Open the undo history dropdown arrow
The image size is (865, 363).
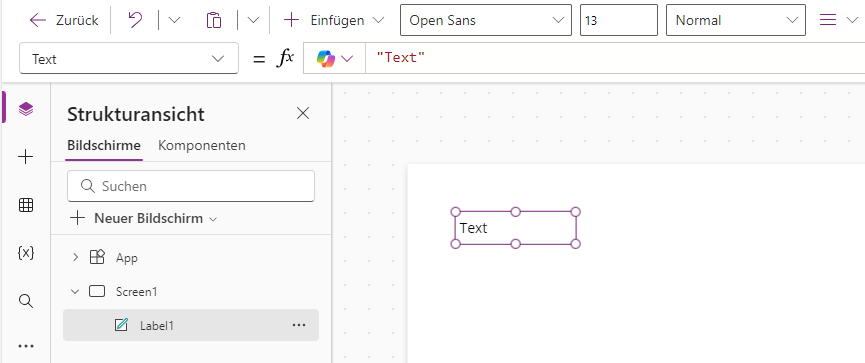coord(174,20)
